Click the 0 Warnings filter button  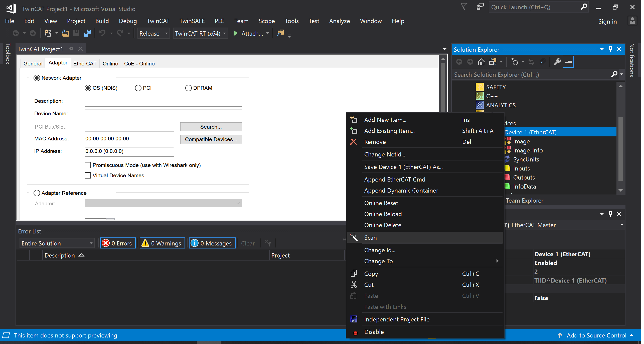tap(162, 243)
